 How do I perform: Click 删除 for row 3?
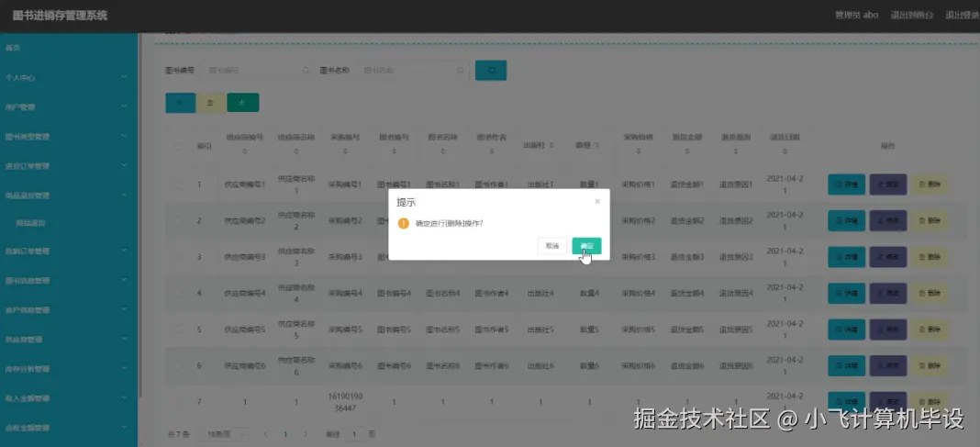click(930, 257)
